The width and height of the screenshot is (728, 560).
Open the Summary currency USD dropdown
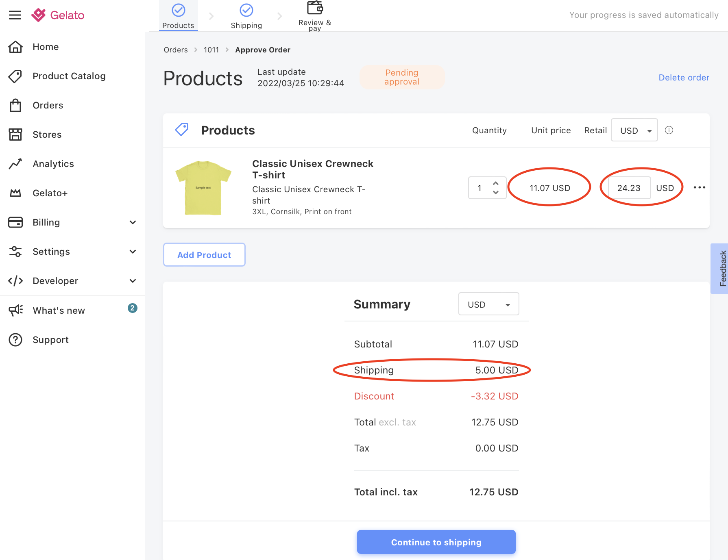click(x=489, y=304)
